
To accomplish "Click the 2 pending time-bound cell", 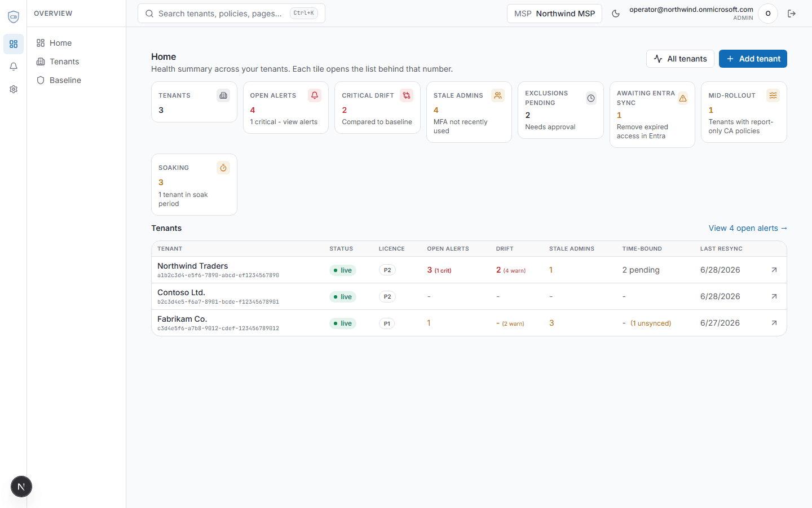I will click(x=641, y=270).
